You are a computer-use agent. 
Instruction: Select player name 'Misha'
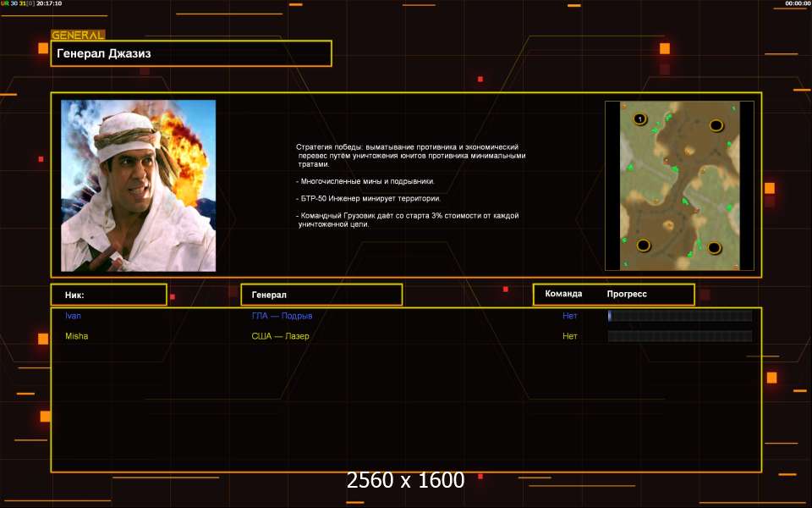coord(77,336)
